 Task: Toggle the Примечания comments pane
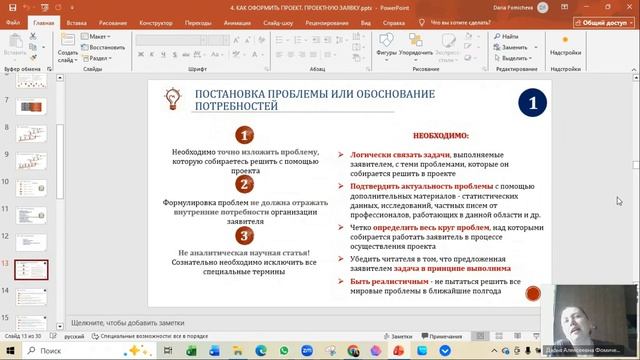point(442,336)
